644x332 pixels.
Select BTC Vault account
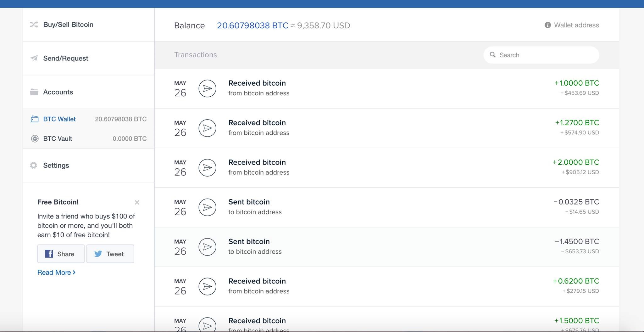(58, 138)
